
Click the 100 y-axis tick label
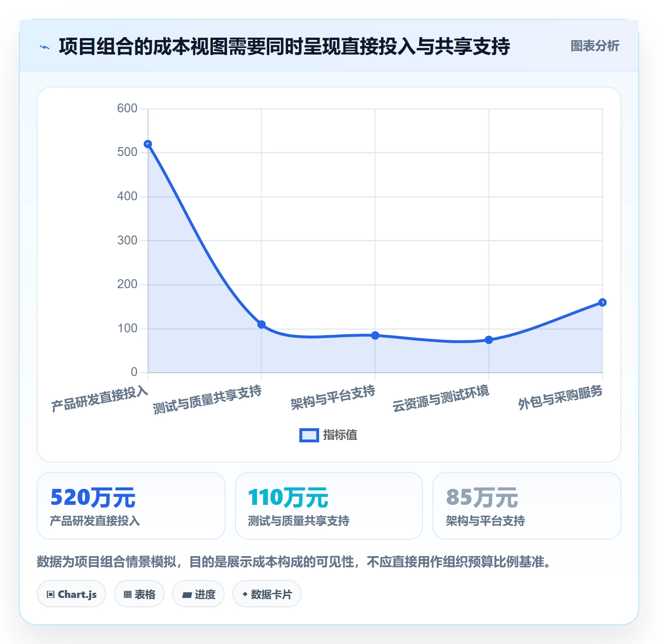pos(127,329)
